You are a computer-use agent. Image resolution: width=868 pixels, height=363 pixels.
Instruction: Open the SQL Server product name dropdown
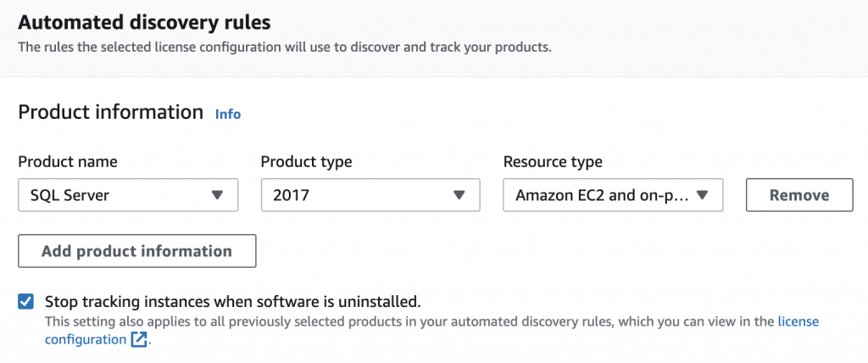[x=128, y=195]
